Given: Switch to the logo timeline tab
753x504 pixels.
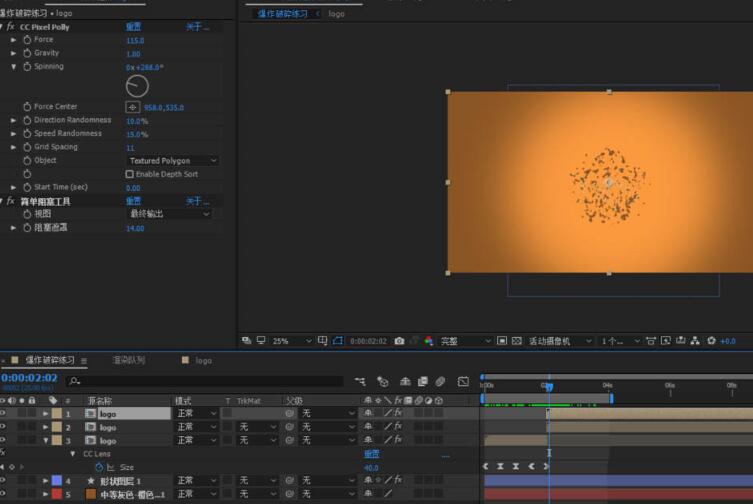Looking at the screenshot, I should tap(204, 360).
